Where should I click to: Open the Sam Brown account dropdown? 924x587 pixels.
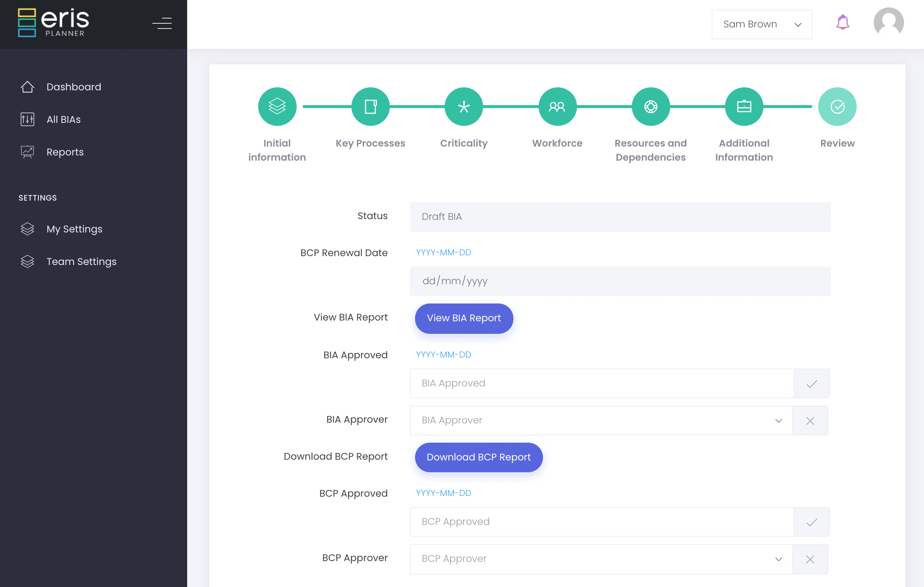pos(762,24)
